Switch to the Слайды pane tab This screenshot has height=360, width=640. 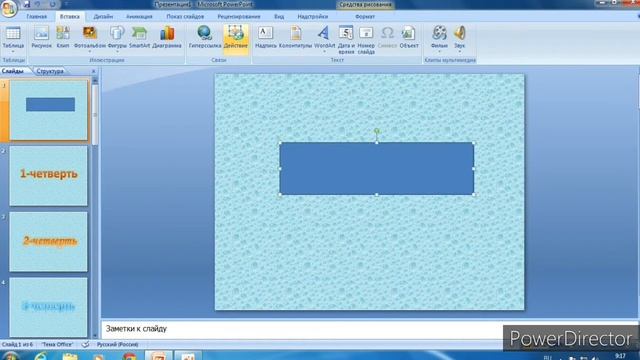pyautogui.click(x=13, y=71)
